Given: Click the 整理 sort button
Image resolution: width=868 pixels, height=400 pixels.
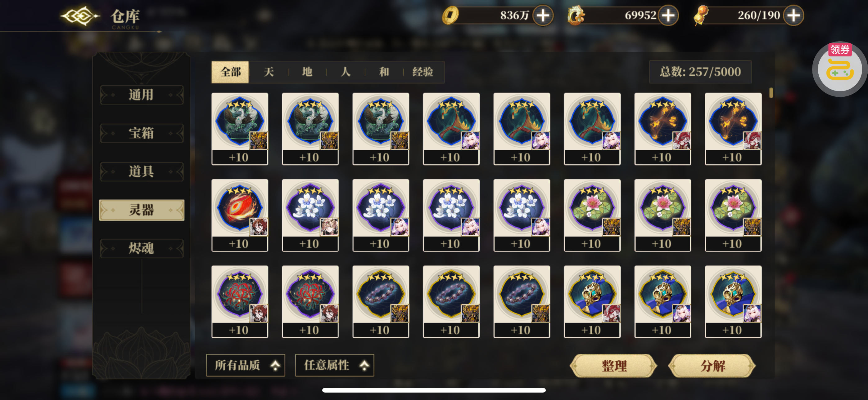Looking at the screenshot, I should [614, 366].
